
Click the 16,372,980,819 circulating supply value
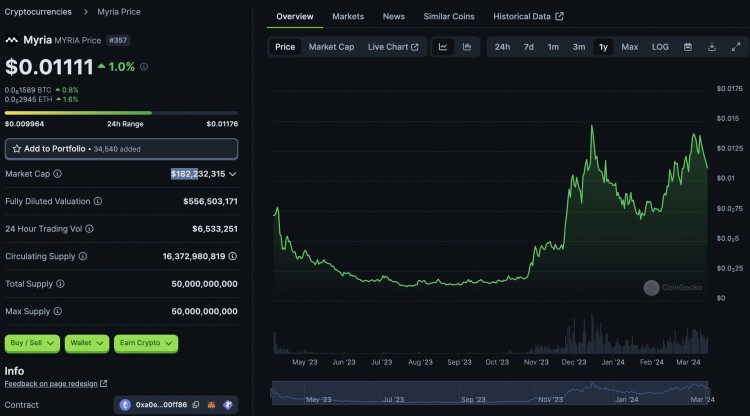coord(194,256)
